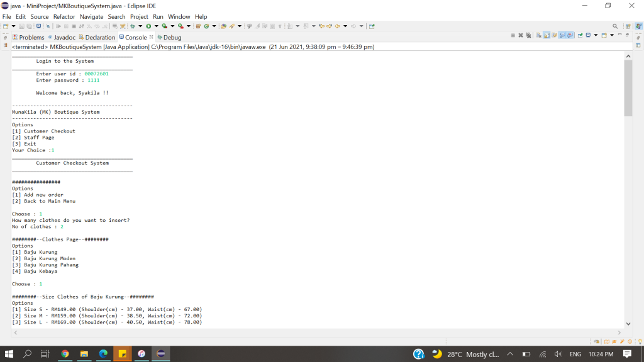
Task: Click the Pin Console icon
Action: point(580,35)
